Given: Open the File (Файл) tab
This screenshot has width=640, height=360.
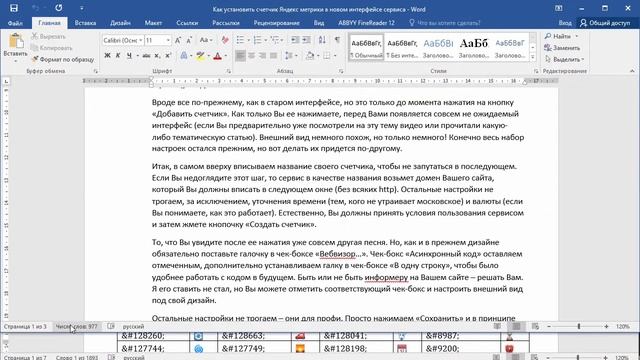Looking at the screenshot, I should (15, 23).
